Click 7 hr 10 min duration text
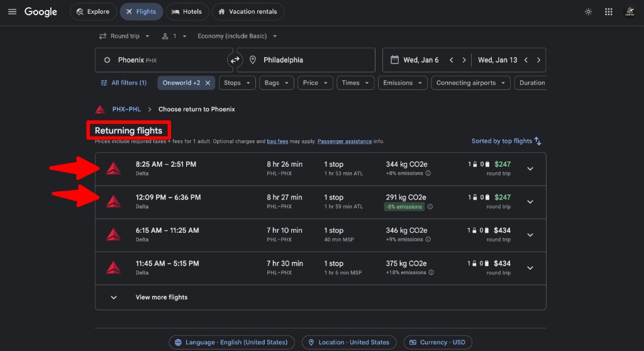This screenshot has height=351, width=644. [x=285, y=231]
